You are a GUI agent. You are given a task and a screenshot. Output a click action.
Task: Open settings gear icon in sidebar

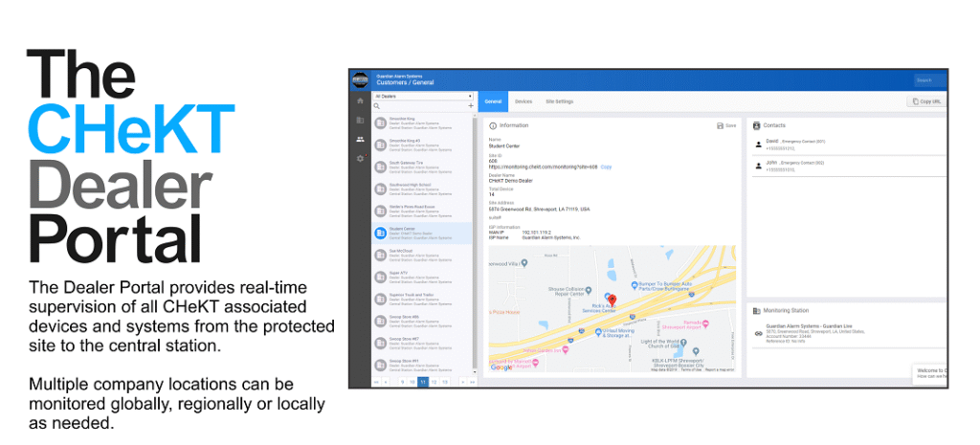tap(360, 158)
